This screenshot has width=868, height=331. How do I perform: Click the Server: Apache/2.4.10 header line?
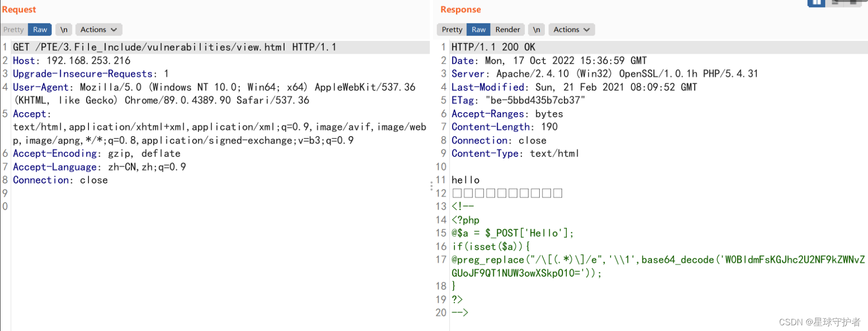(x=605, y=74)
